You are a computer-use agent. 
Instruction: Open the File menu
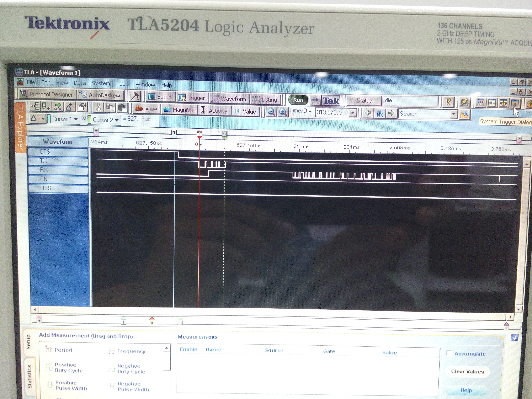pos(31,82)
